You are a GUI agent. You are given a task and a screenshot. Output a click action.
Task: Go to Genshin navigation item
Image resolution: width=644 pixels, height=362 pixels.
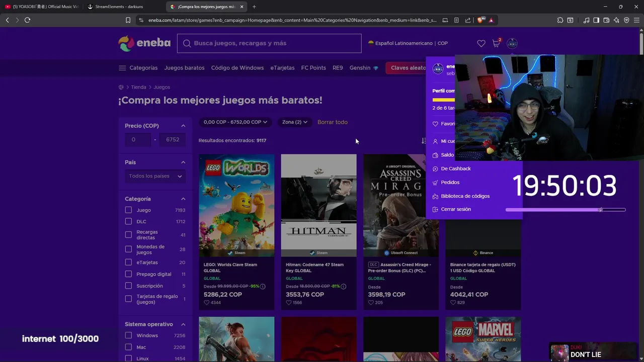364,68
